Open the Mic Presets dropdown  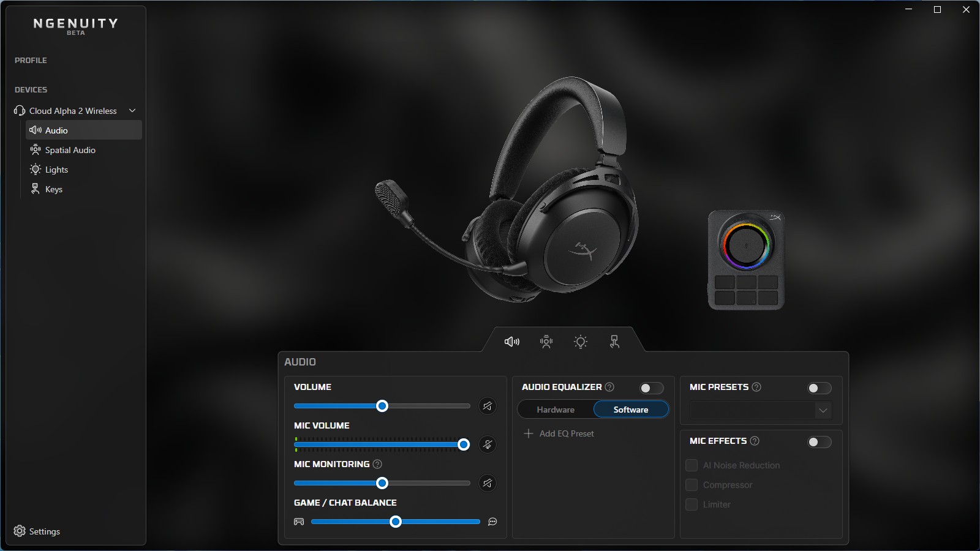760,410
